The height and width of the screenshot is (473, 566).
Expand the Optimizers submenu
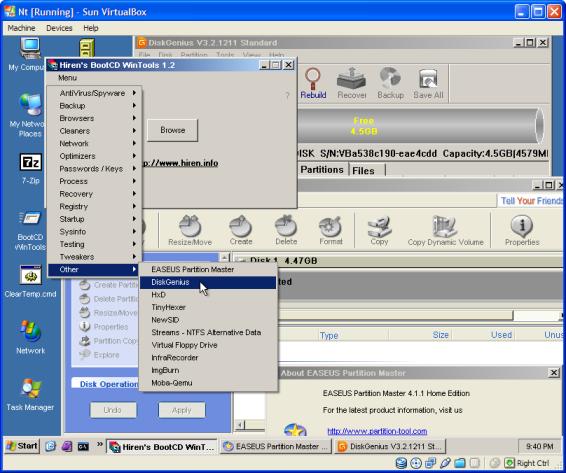tap(93, 156)
